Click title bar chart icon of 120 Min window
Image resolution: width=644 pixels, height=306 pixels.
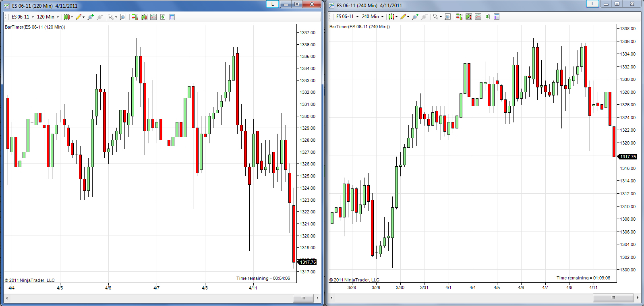coord(7,6)
